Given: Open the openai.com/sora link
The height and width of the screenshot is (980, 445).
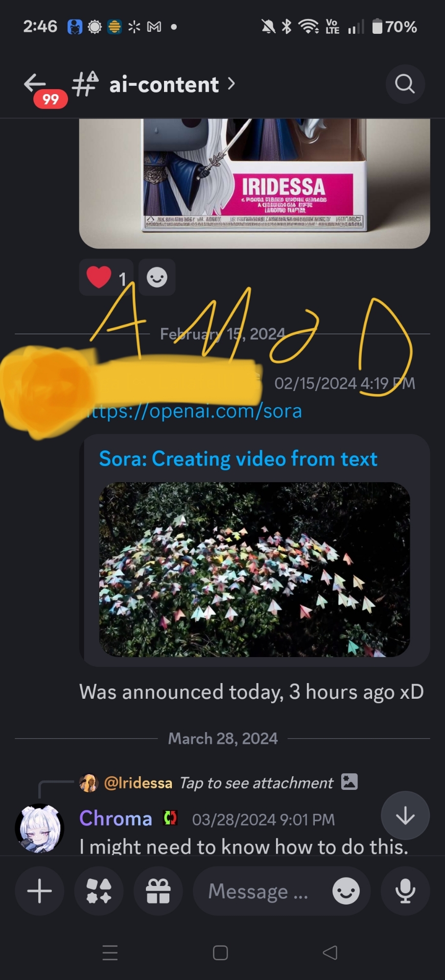Looking at the screenshot, I should tap(195, 411).
